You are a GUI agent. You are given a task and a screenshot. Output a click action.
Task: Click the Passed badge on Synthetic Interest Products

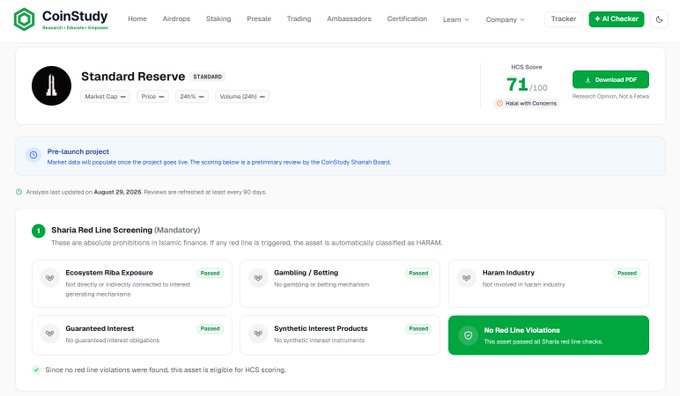pyautogui.click(x=418, y=329)
